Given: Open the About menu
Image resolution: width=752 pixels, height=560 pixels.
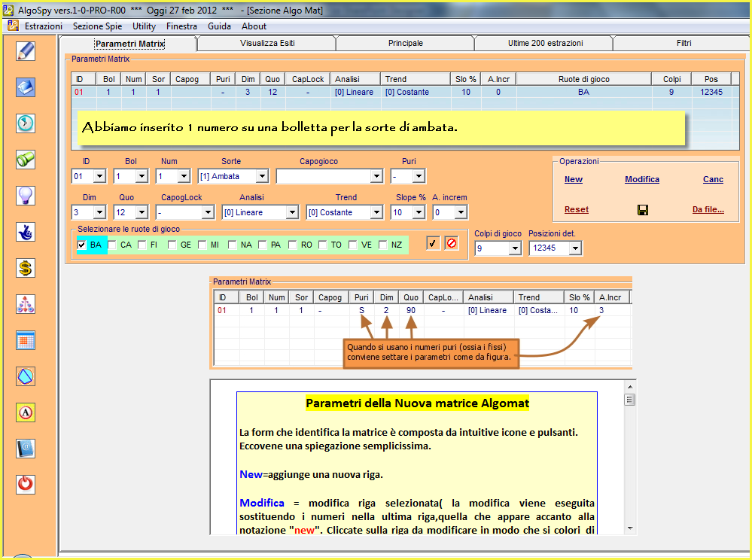Looking at the screenshot, I should tap(254, 26).
